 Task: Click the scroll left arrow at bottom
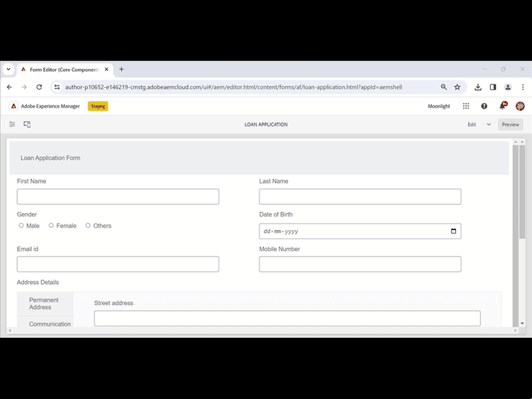[x=10, y=330]
